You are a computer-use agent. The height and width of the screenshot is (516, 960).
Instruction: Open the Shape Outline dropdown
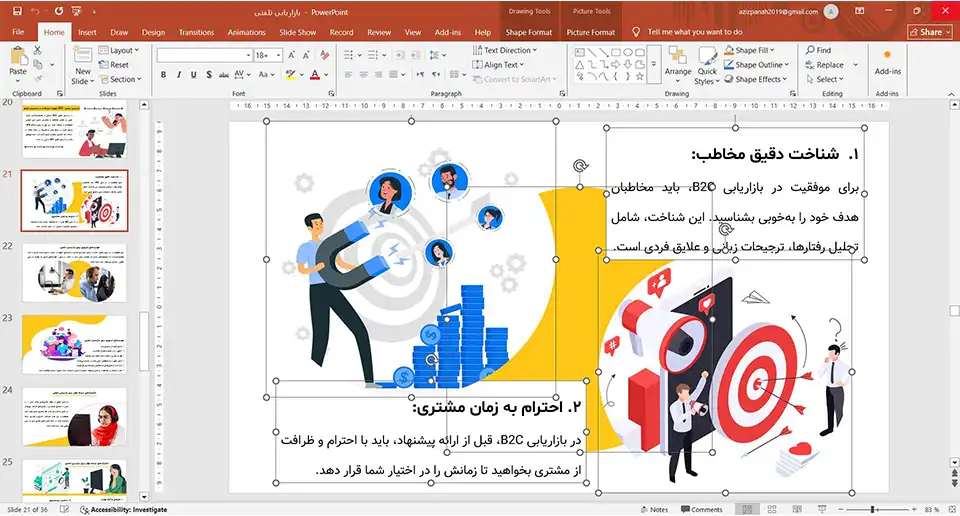(x=757, y=64)
